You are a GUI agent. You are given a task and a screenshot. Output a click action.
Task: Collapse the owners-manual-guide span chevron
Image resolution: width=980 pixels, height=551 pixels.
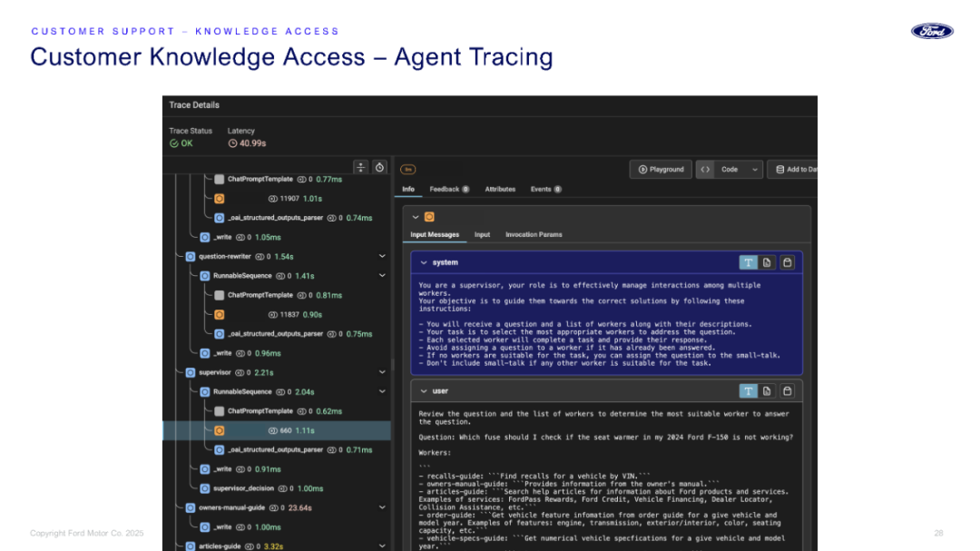382,507
